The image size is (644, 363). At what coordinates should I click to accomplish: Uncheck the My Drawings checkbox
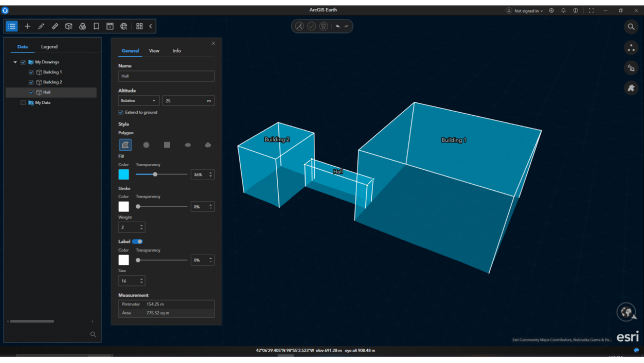(23, 62)
